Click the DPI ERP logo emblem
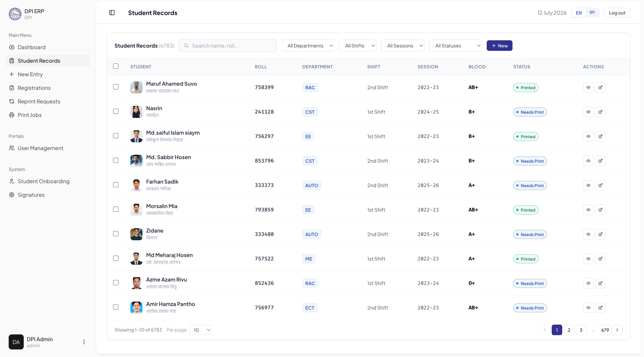Screen dimensions: 644x357 pyautogui.click(x=15, y=14)
